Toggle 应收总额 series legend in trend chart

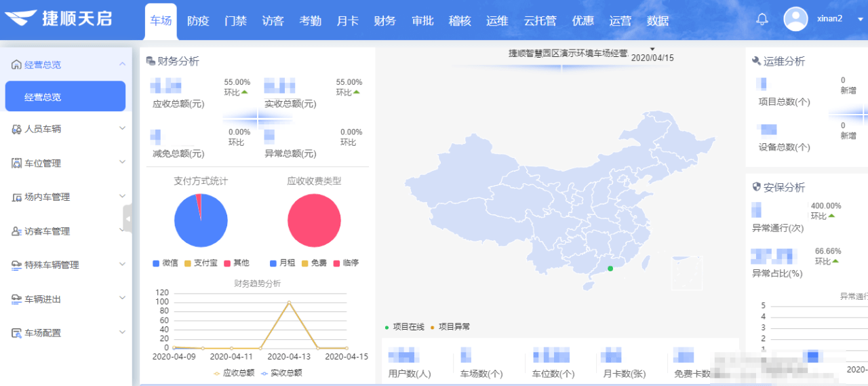coord(233,372)
